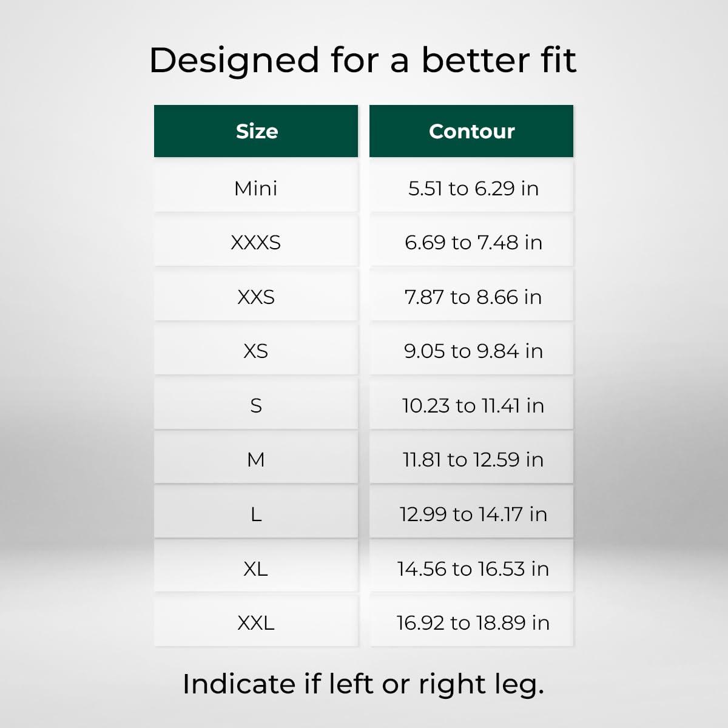This screenshot has width=728, height=728.
Task: Pick the XS size cell
Action: click(256, 351)
